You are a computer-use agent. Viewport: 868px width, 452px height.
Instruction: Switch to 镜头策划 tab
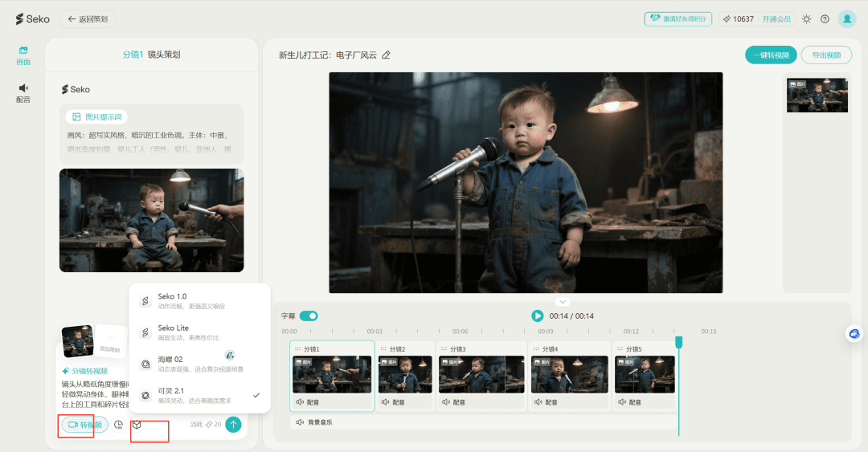coord(164,55)
